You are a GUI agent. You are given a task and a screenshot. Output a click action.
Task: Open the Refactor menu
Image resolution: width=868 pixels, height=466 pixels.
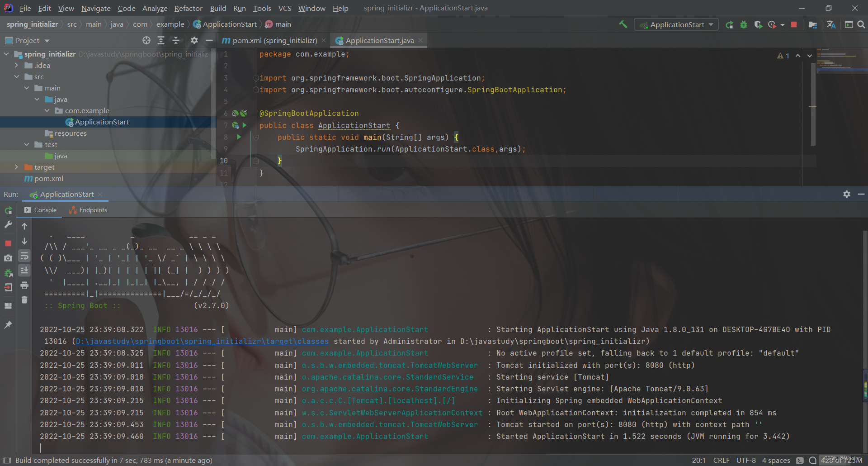[x=188, y=8]
